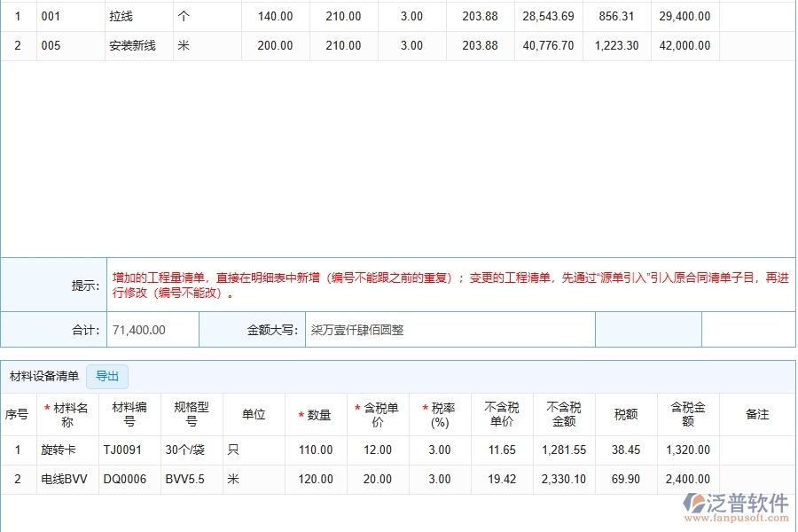Click the 备注 column header
Viewport: 798px width, 532px height.
click(757, 414)
